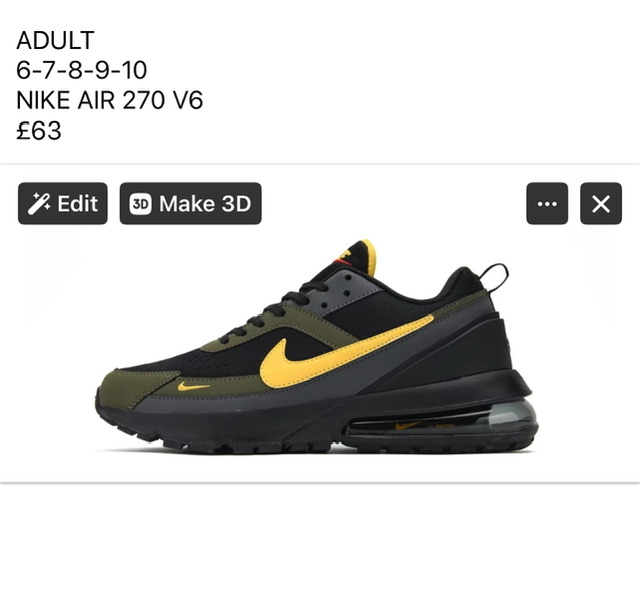
Task: Open the three-dots more options menu
Action: click(547, 204)
